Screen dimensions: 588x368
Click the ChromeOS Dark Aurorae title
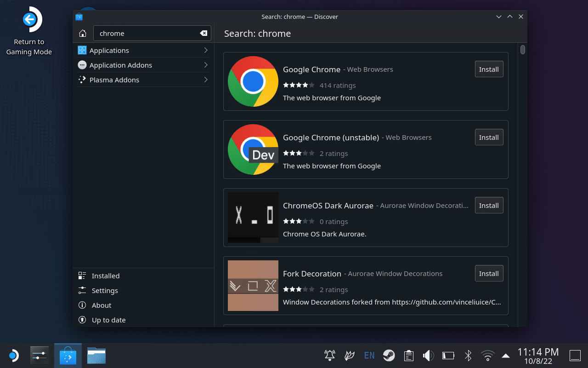pyautogui.click(x=328, y=206)
